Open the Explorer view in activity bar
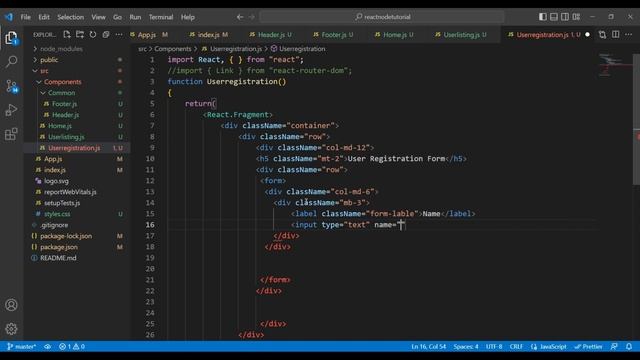The height and width of the screenshot is (360, 640). click(11, 38)
